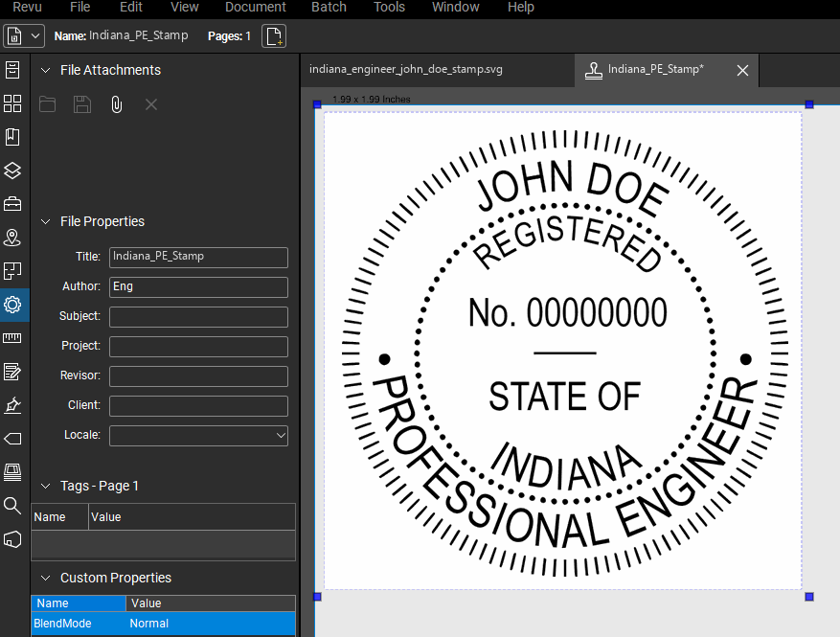Open the Window menu
Viewport: 840px width, 637px height.
click(455, 7)
